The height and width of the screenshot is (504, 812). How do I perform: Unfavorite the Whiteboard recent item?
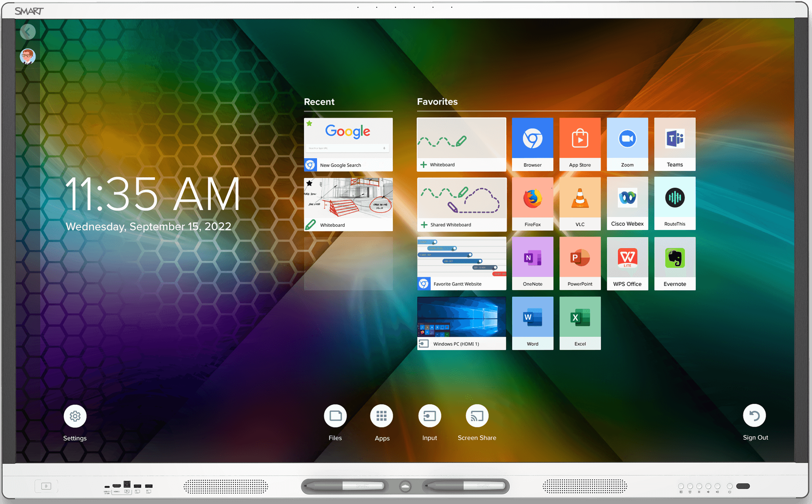[309, 184]
